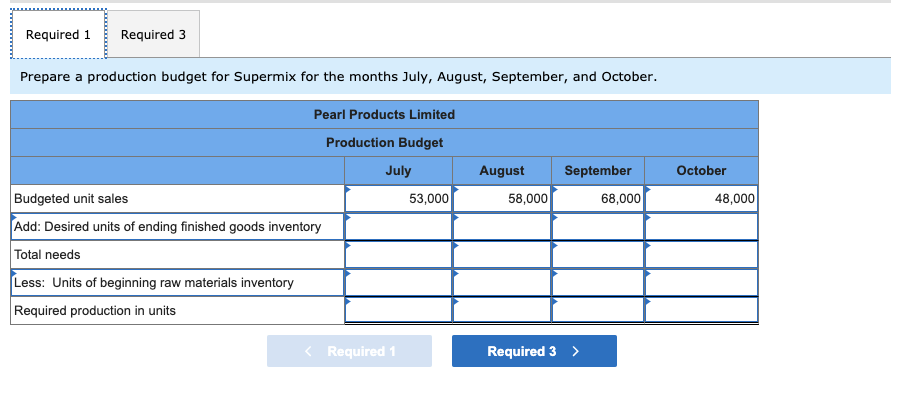Switch to the Required 1 tab
Viewport: 914px width, 408px height.
click(58, 34)
